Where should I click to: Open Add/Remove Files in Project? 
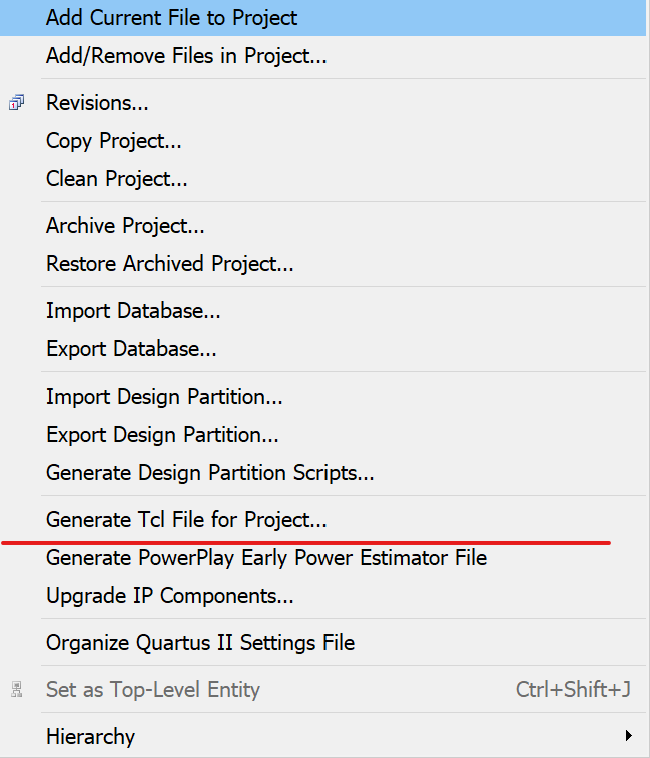pos(186,56)
